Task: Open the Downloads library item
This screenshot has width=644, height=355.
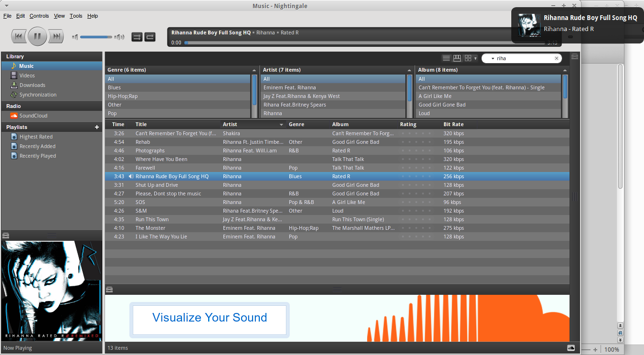Action: [32, 85]
